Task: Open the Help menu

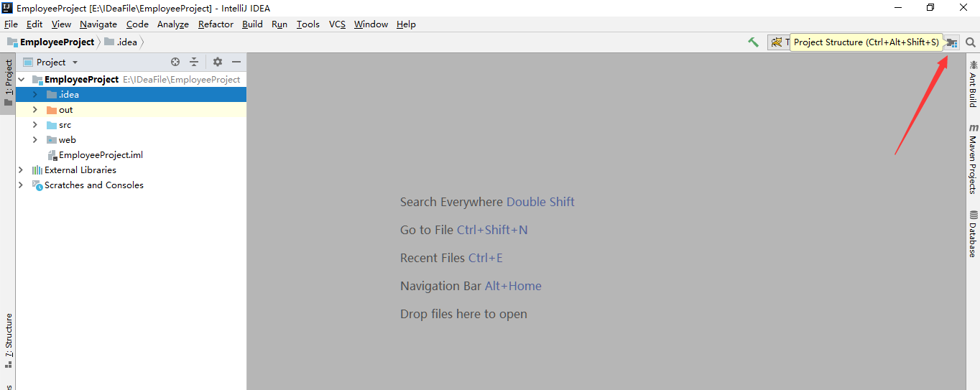Action: click(406, 24)
